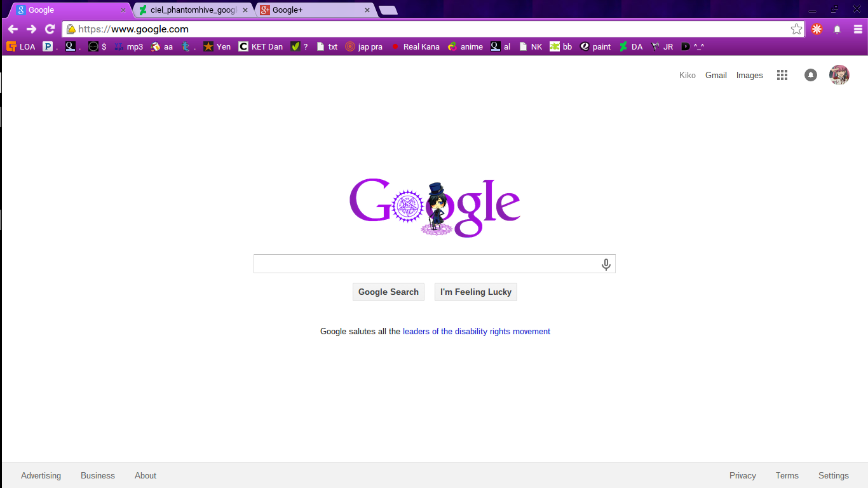The width and height of the screenshot is (868, 488).
Task: Open the jap pra bookmark
Action: pyautogui.click(x=363, y=46)
